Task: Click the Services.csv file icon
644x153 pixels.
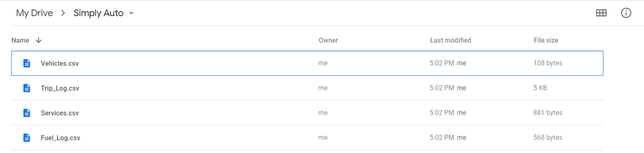Action: tap(27, 113)
